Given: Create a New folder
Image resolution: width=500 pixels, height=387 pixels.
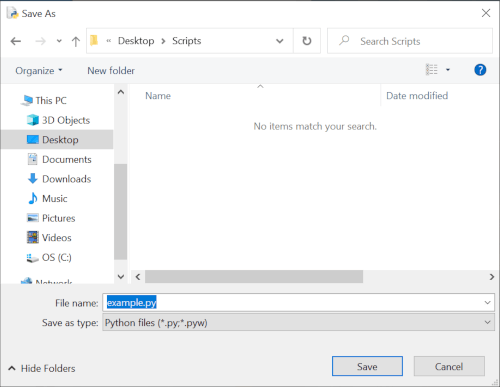Looking at the screenshot, I should click(111, 71).
